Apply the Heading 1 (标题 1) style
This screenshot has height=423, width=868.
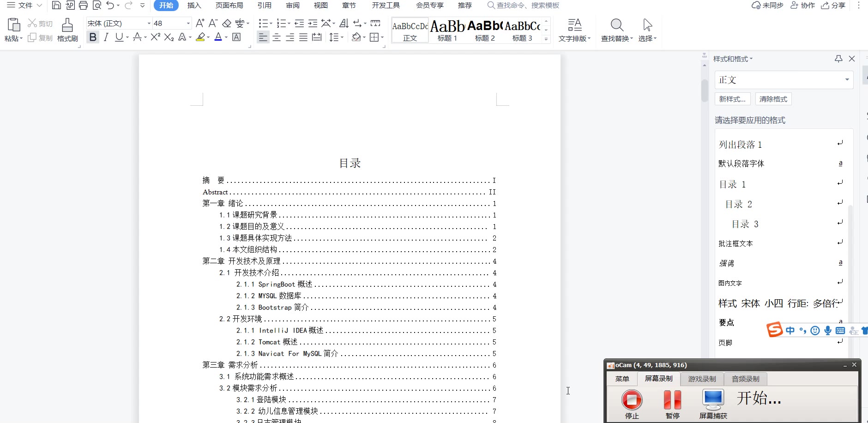pyautogui.click(x=447, y=30)
